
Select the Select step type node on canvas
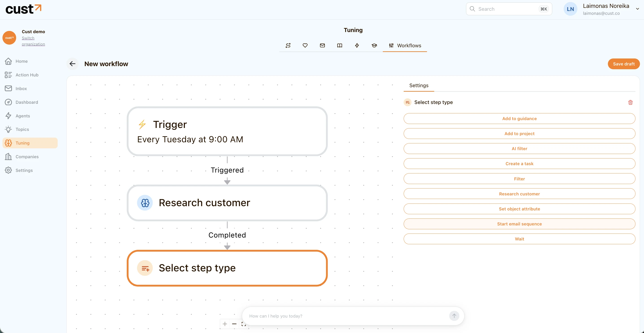point(227,268)
